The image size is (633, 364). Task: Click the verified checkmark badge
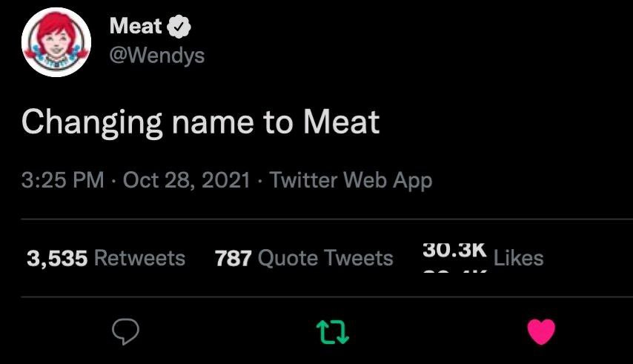coord(179,26)
